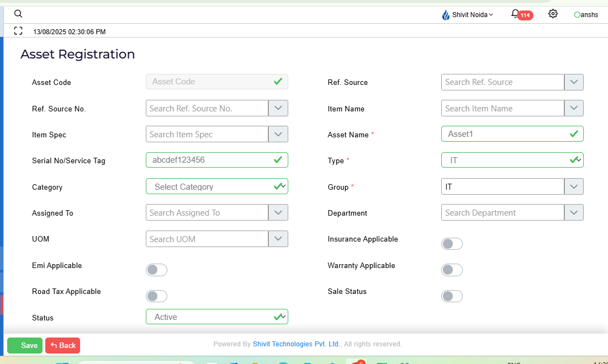Image resolution: width=608 pixels, height=364 pixels.
Task: Enable the Warranty Applicable toggle
Action: point(452,270)
